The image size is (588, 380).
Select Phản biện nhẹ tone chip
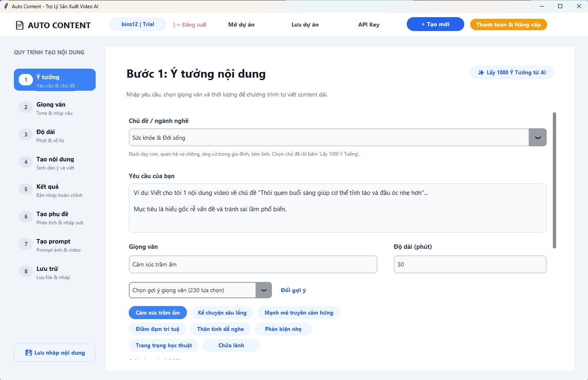point(283,329)
